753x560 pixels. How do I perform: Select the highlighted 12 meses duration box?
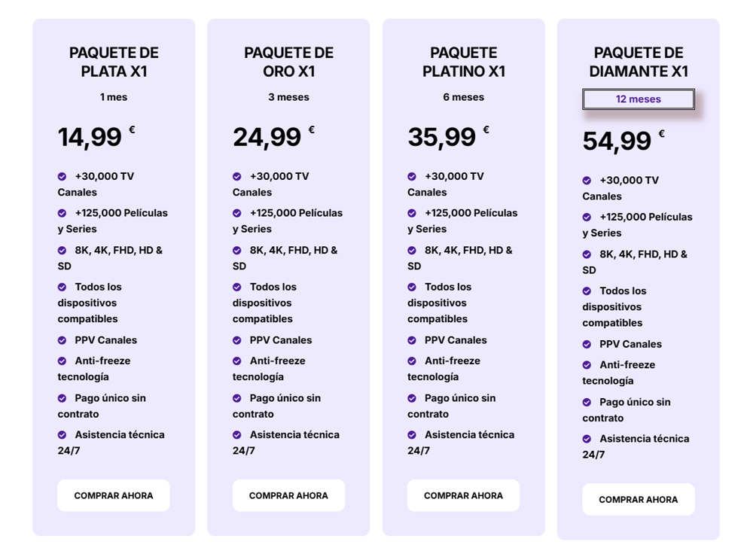point(638,99)
